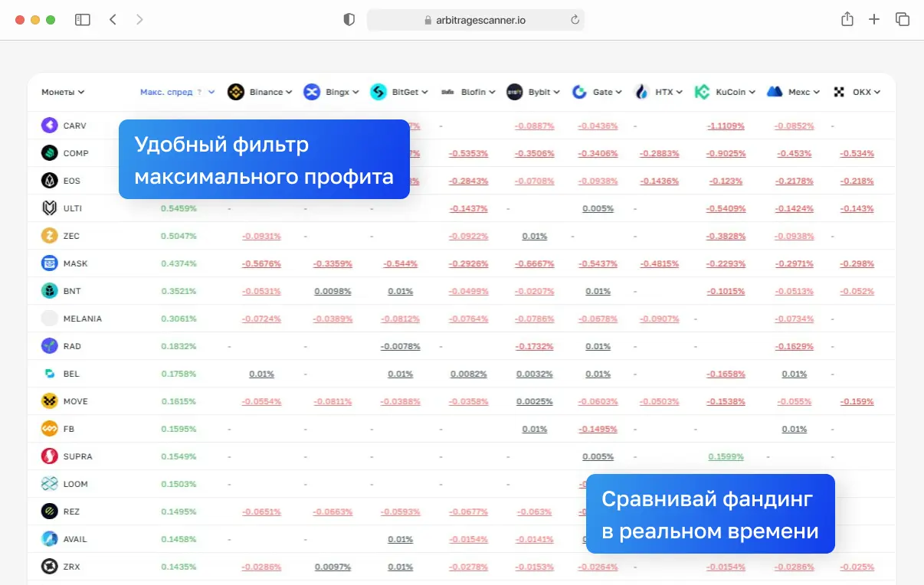Open the privacy shield icon
924x585 pixels.
pos(349,20)
